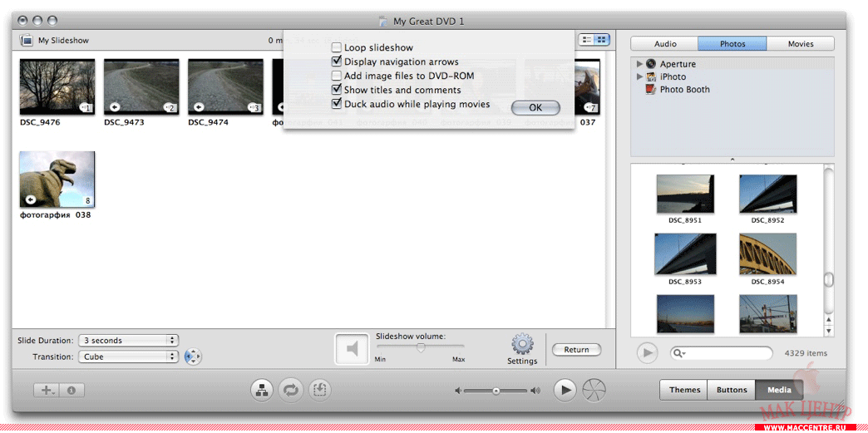This screenshot has height=433, width=868.
Task: Click OK in settings sheet
Action: click(x=535, y=108)
